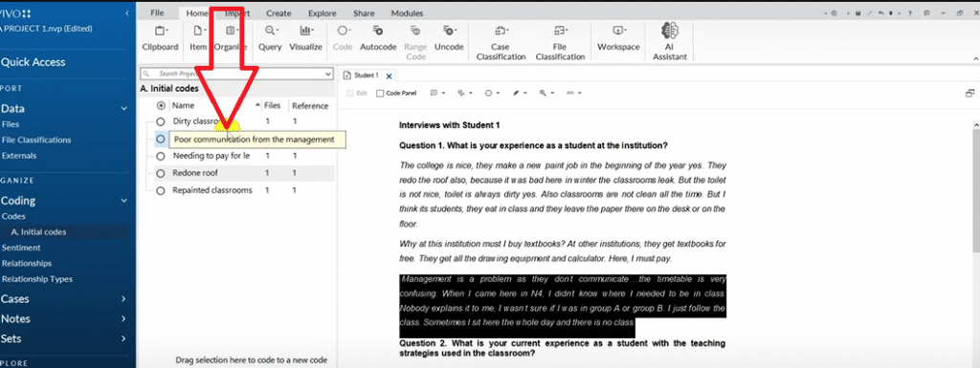Open the Query ribbon menu
980x368 pixels.
click(270, 38)
